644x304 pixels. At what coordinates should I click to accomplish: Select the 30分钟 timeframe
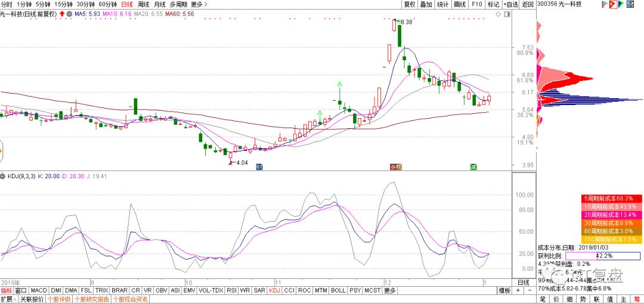click(x=85, y=5)
